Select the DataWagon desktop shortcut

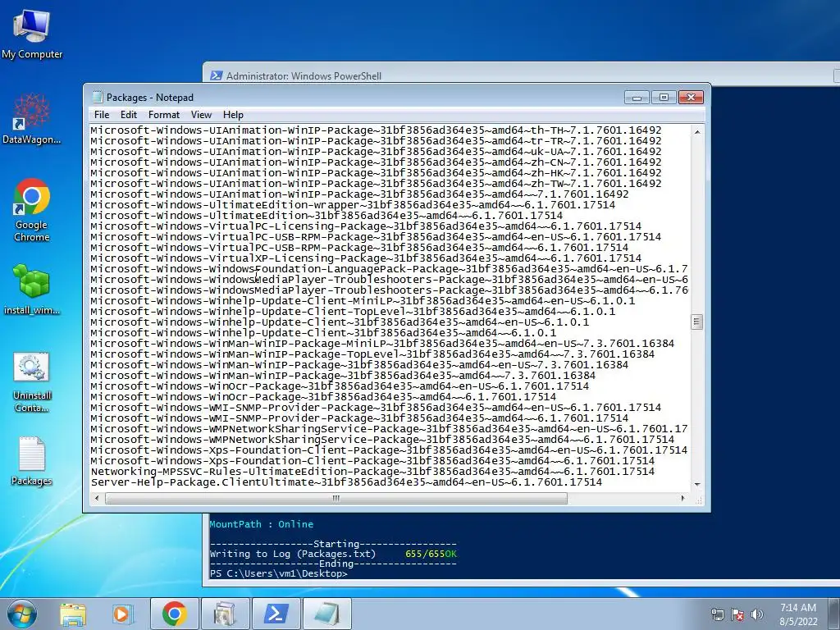[32, 119]
